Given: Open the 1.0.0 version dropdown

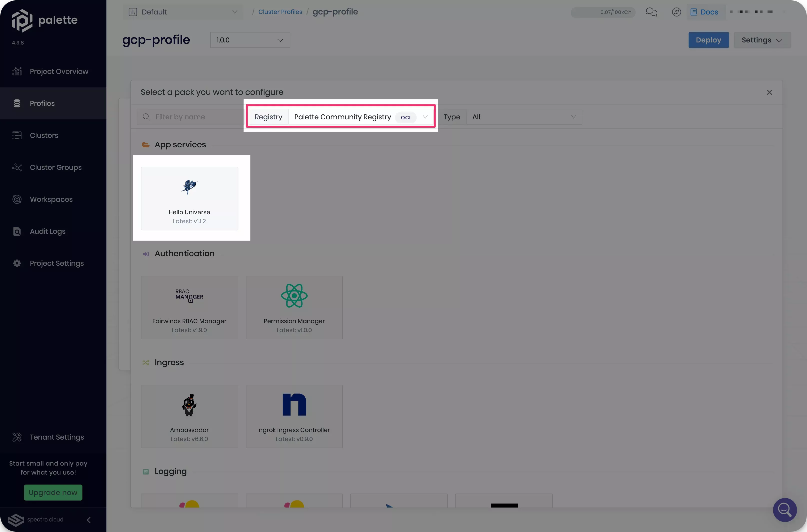Looking at the screenshot, I should 250,40.
